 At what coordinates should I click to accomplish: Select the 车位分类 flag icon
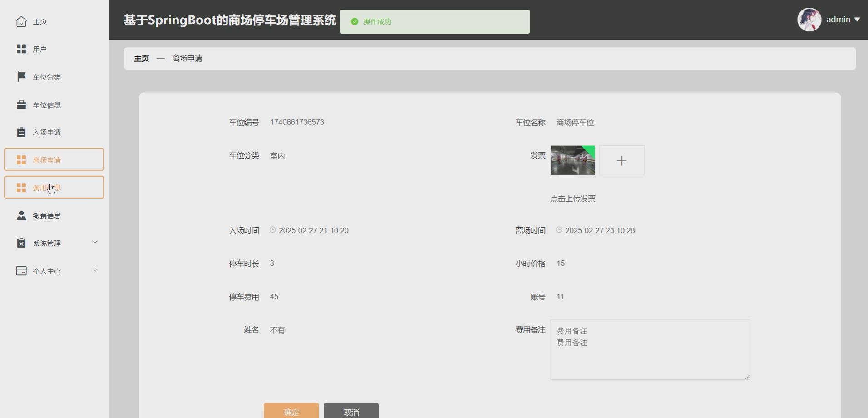21,76
